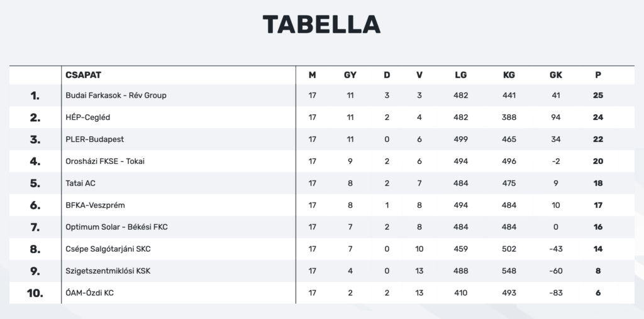Select BFKA-Veszprém in the table
Screen dimensions: 644x319
[96, 205]
